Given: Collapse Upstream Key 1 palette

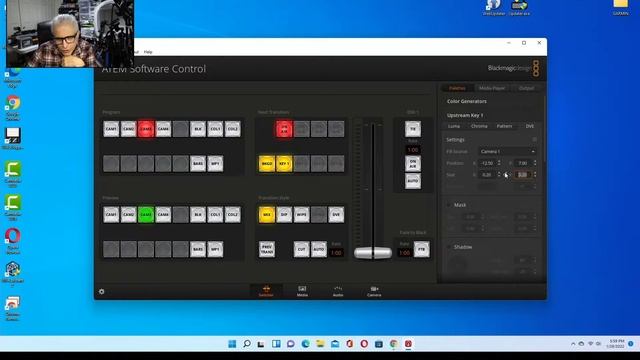Looking at the screenshot, I should (465, 115).
